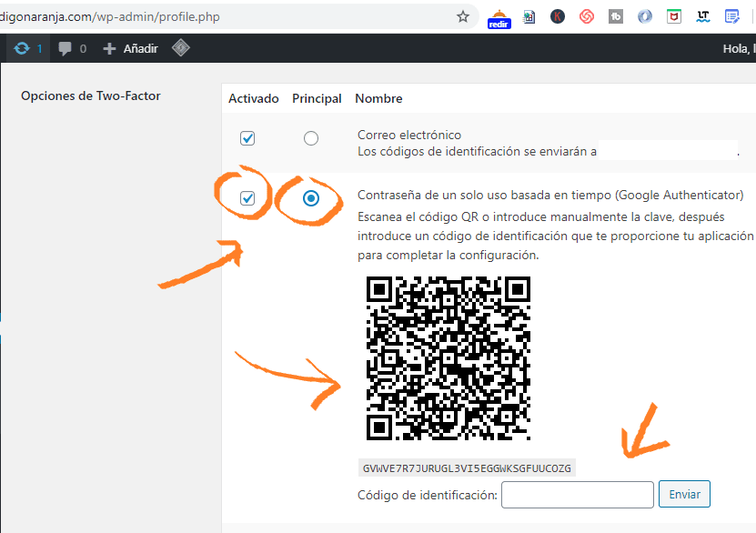
Task: Toggle the Activado checkbox for Google Authenticator
Action: pos(247,198)
